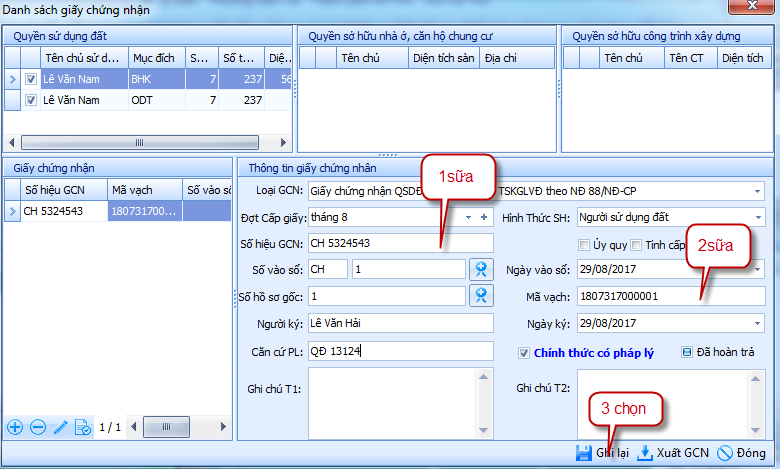Open the Loại GCN dropdown
Image resolution: width=780 pixels, height=469 pixels.
tap(757, 190)
